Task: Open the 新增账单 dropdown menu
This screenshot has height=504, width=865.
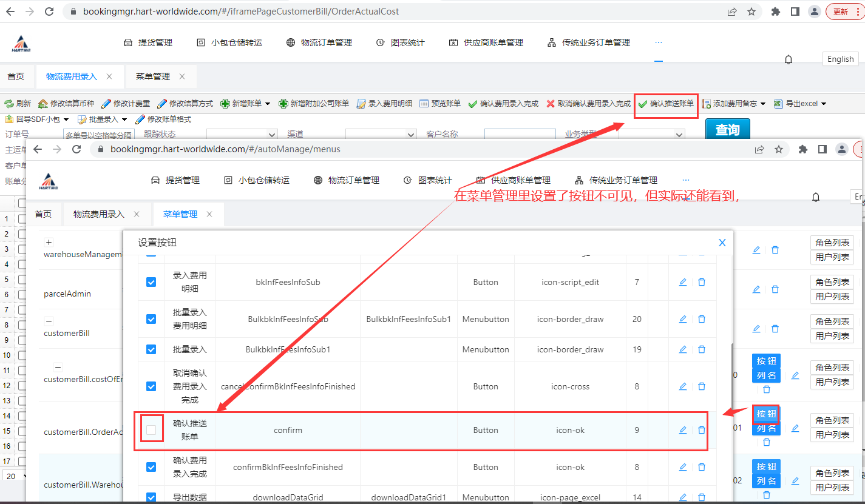Action: (x=267, y=104)
